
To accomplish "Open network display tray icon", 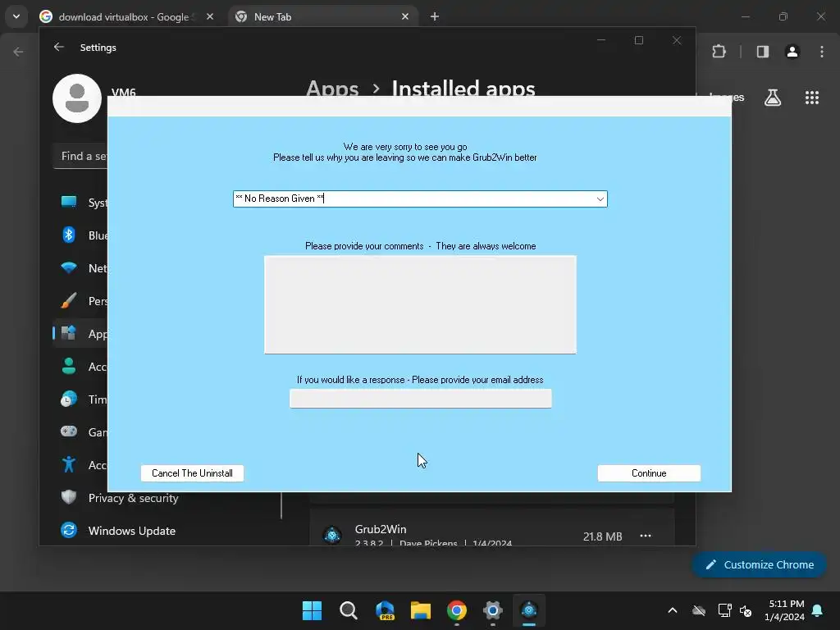I will (x=724, y=610).
